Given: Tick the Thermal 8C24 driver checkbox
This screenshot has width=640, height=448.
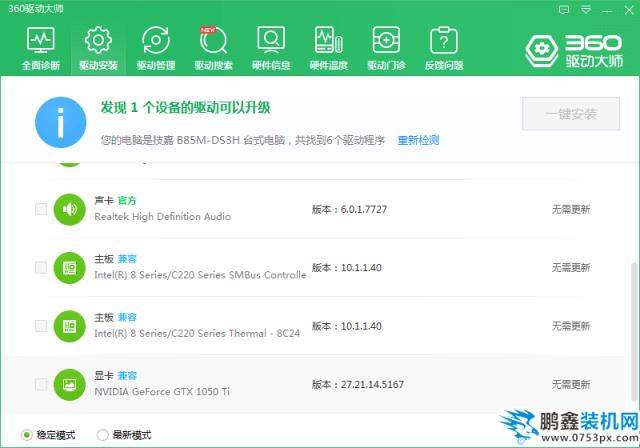Looking at the screenshot, I should [41, 326].
